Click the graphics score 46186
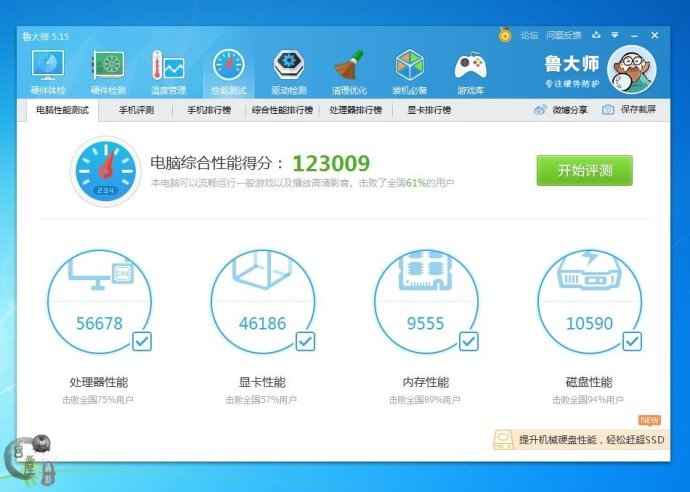690x492 pixels. (x=263, y=323)
